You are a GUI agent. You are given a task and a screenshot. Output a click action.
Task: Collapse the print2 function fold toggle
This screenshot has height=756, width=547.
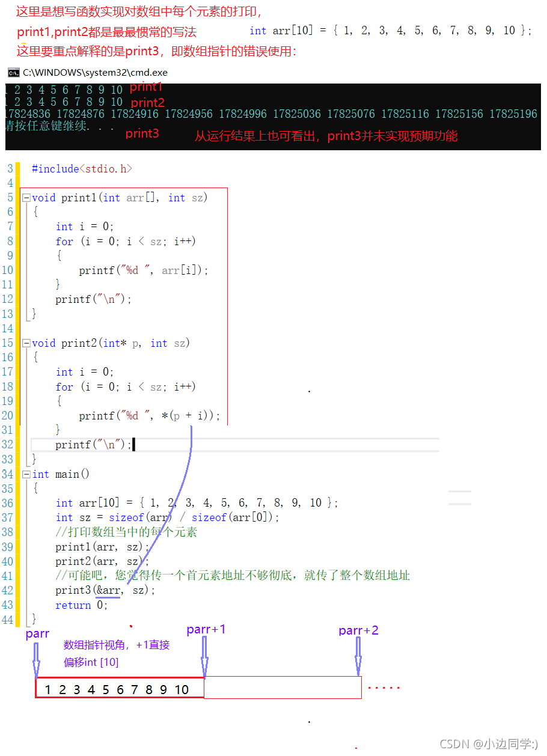pyautogui.click(x=26, y=343)
